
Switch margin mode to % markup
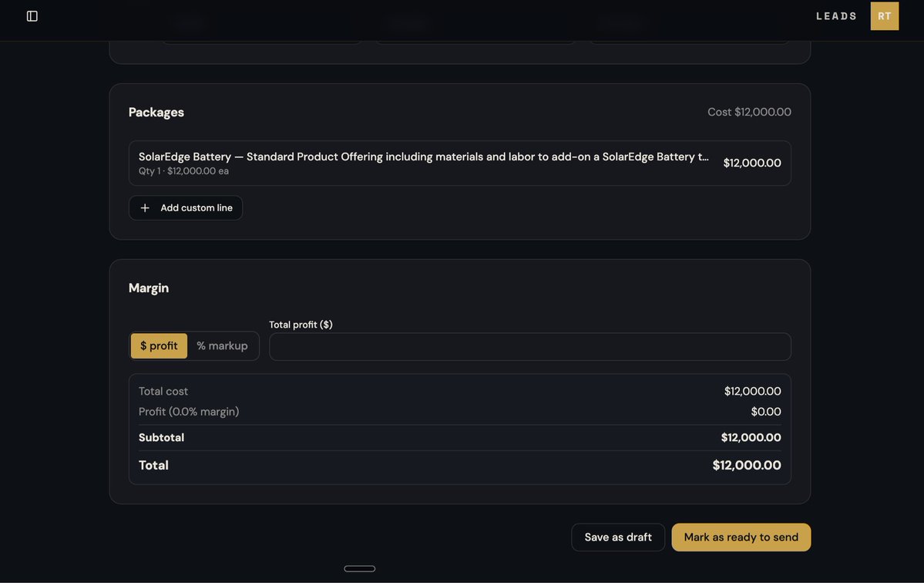coord(222,346)
